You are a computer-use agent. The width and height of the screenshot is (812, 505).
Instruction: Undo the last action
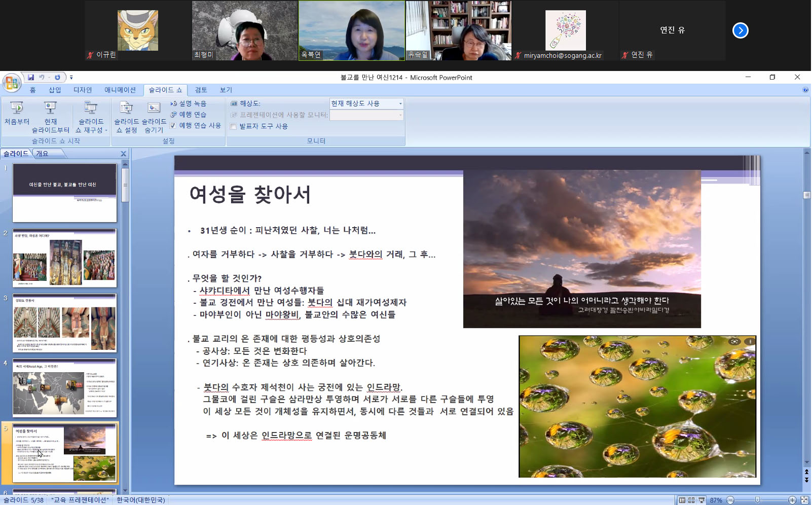pyautogui.click(x=42, y=77)
